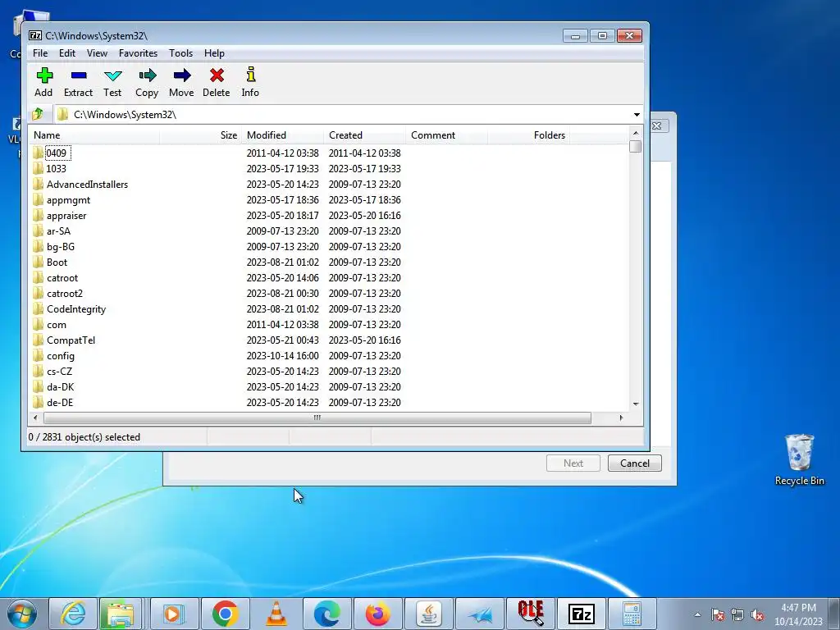Viewport: 840px width, 630px height.
Task: Click the scroll right arrow in file list
Action: tap(621, 418)
